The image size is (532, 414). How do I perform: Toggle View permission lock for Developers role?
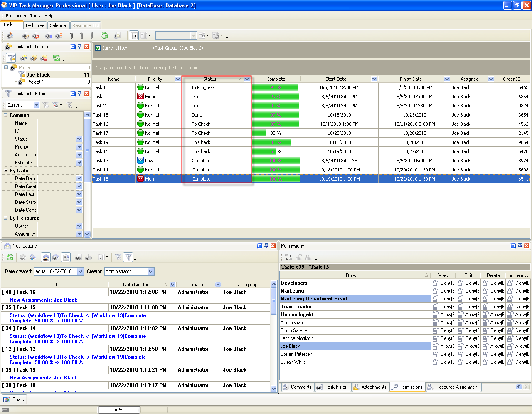pos(435,283)
